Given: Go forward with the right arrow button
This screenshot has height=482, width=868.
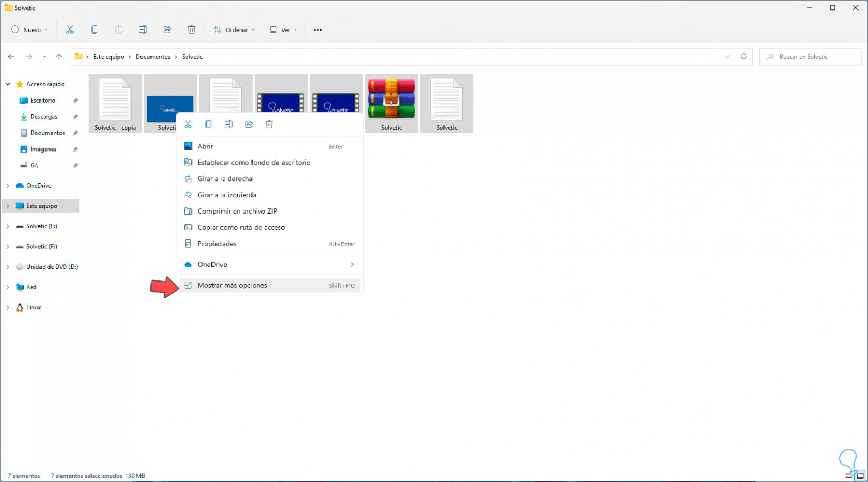Looking at the screenshot, I should click(x=29, y=57).
